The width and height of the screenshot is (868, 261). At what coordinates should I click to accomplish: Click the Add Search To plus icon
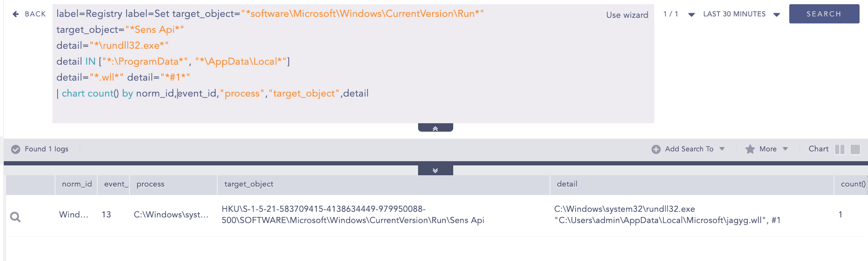656,149
